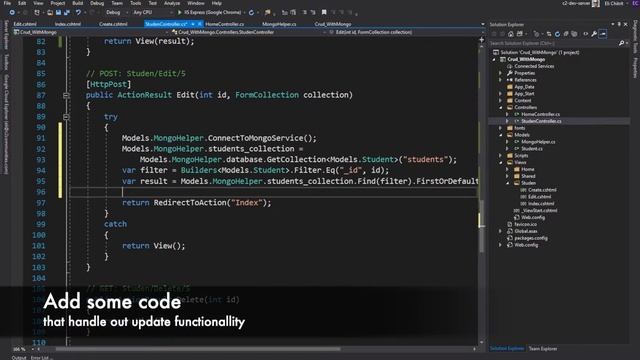Click the Undo arrow in the toolbar

[78, 13]
